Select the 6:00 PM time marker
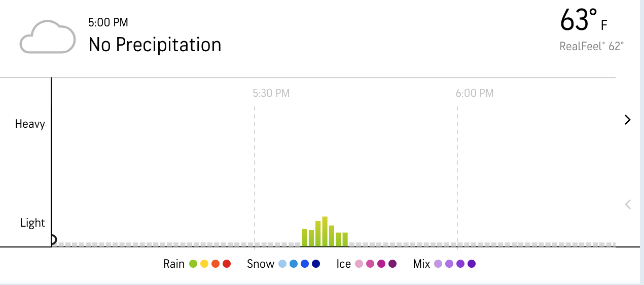This screenshot has width=644, height=285. (474, 93)
